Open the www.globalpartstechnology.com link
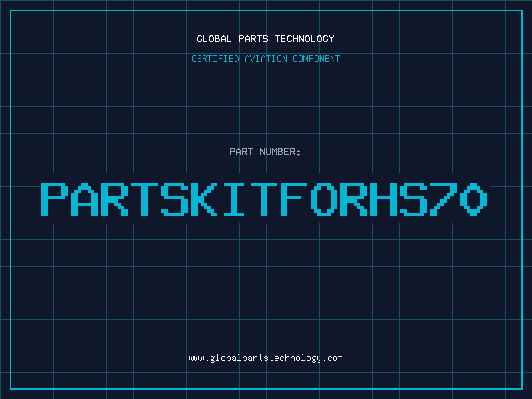532x399 pixels. click(x=265, y=358)
